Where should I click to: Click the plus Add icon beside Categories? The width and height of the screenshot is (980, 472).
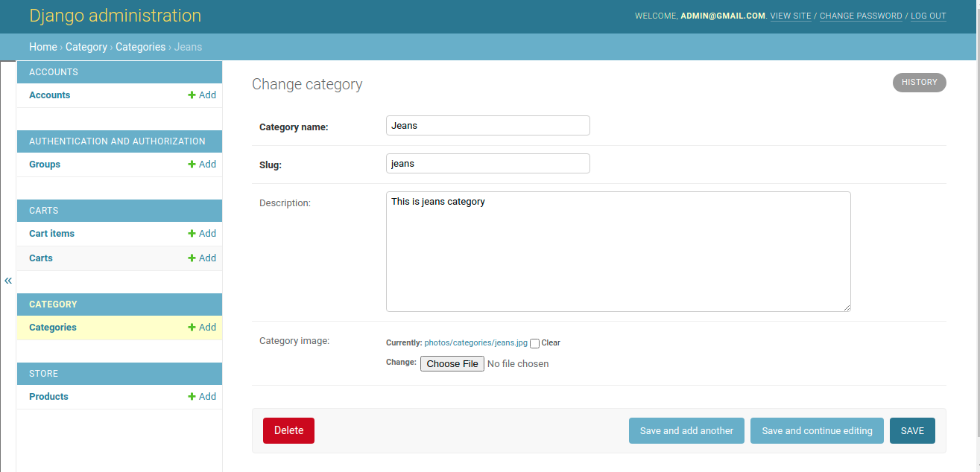coord(192,328)
